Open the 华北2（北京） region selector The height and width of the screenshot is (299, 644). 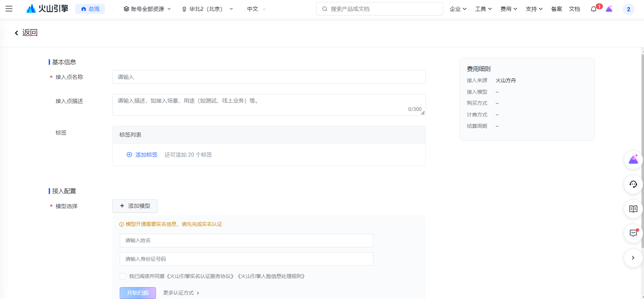(x=208, y=9)
